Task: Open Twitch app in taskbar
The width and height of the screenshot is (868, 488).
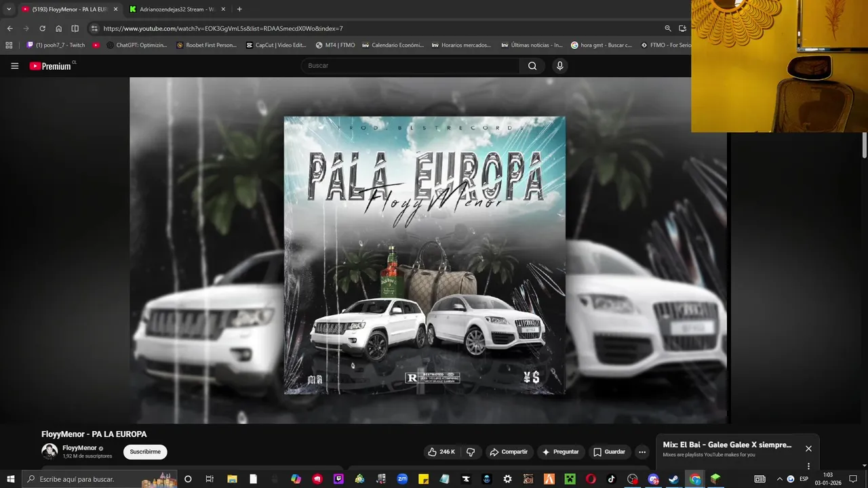Action: point(338,479)
